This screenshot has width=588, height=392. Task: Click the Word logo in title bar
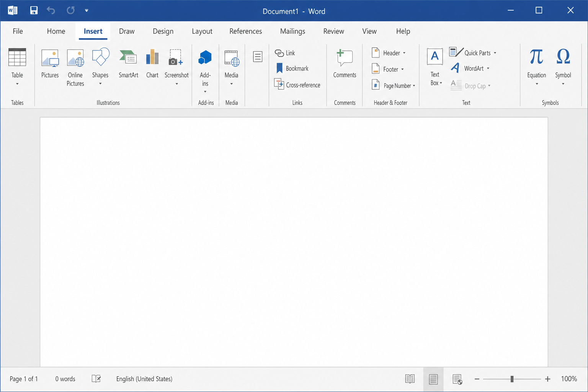pyautogui.click(x=13, y=10)
